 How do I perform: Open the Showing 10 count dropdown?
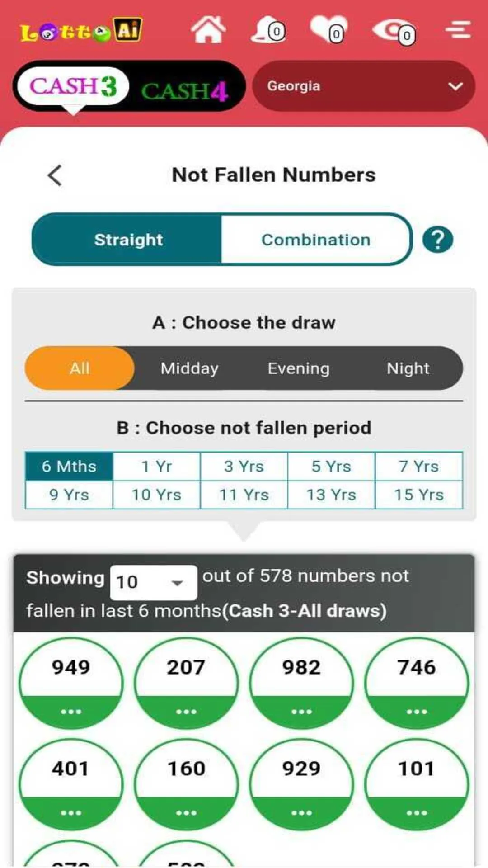click(154, 582)
